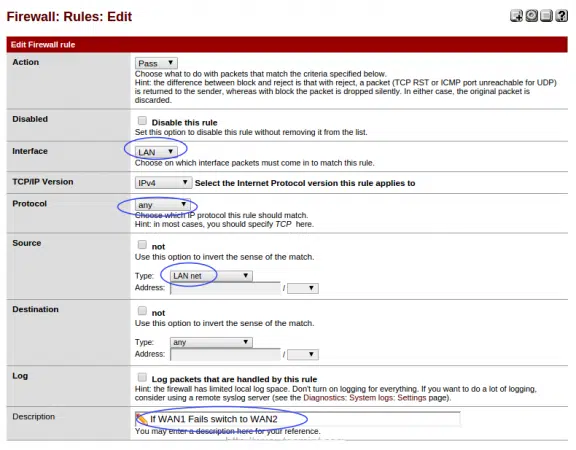Enable the 'Disable this rule' checkbox

[x=142, y=121]
